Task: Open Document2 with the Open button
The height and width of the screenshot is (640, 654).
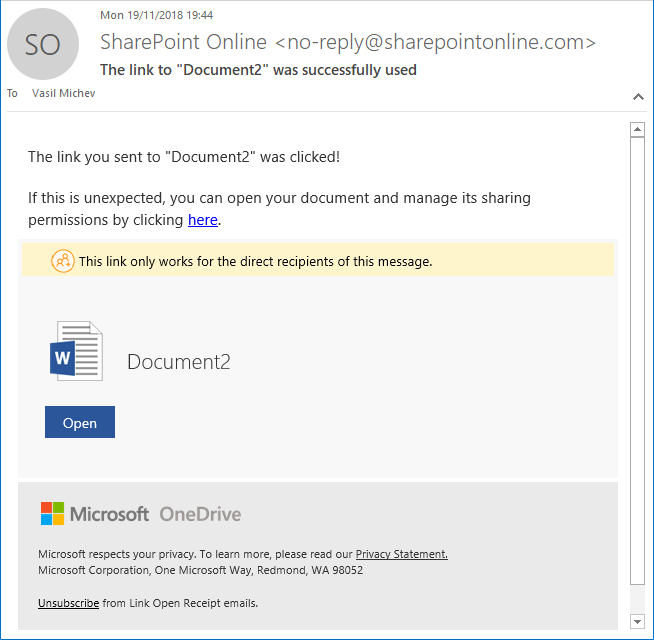Action: pos(80,422)
